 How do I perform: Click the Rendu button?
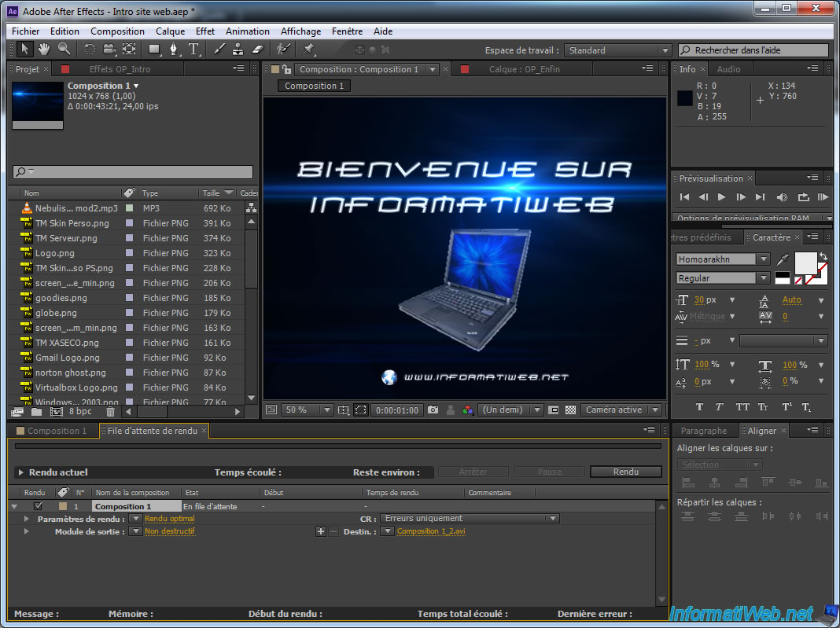pos(626,472)
